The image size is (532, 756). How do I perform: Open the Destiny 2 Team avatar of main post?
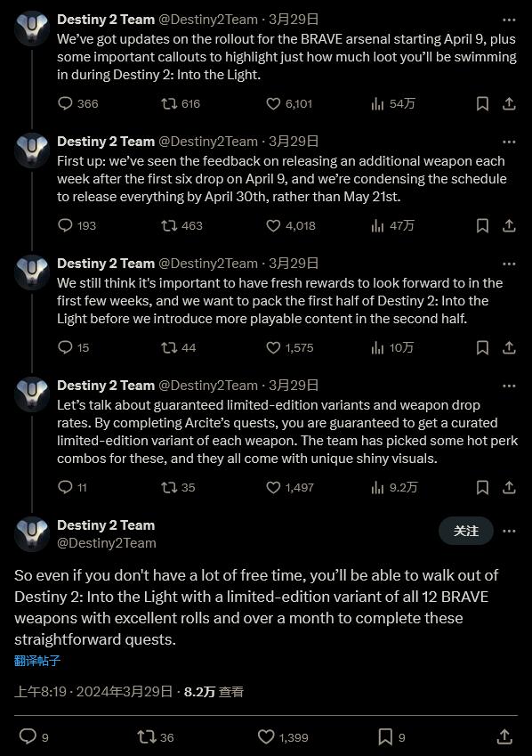coord(32,533)
